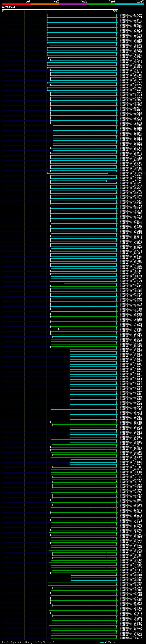
Task: Open hit UniRef100_Q1ENY9
Action: coord(131,20)
